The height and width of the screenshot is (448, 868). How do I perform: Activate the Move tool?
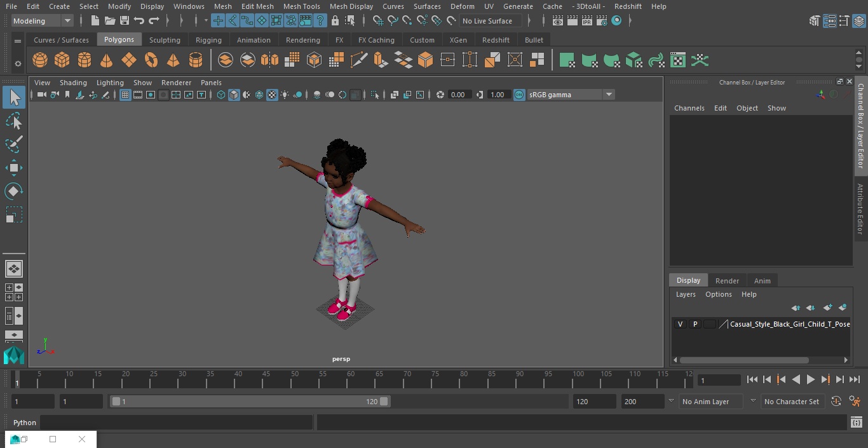14,168
